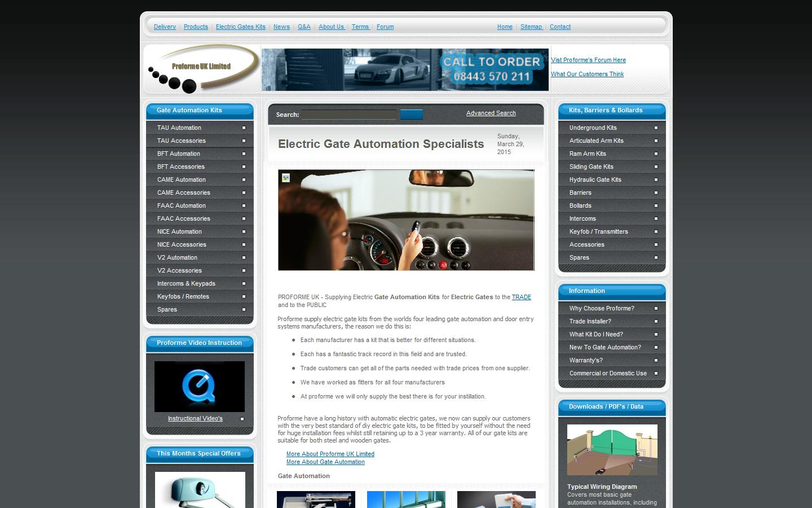
Task: Follow the Advanced Search link
Action: (491, 113)
